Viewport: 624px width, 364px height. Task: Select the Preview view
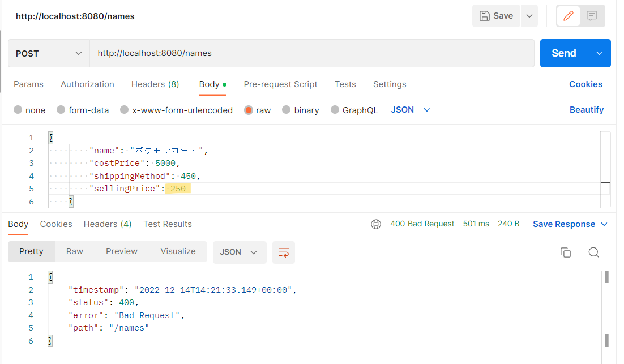click(121, 251)
